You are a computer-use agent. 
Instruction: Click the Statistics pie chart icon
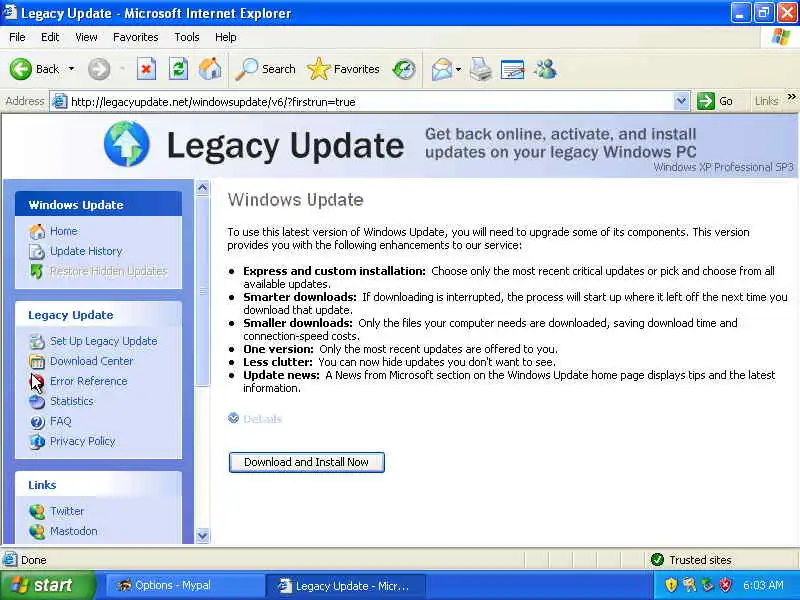[37, 402]
